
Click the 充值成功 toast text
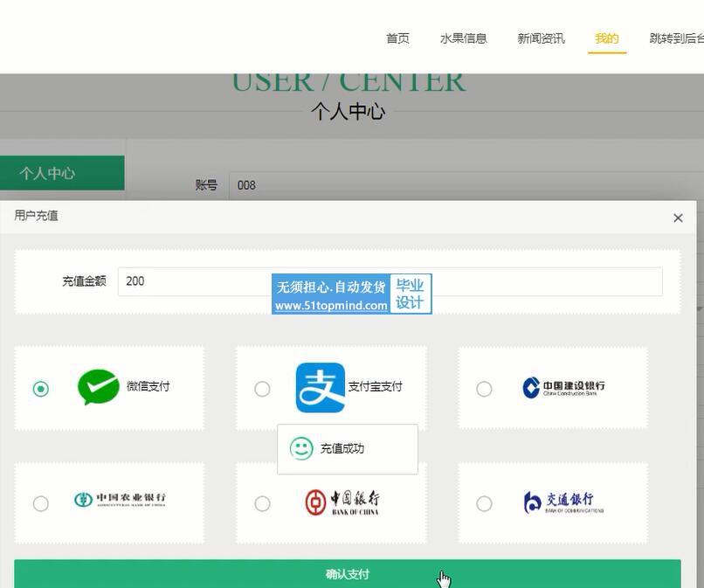[x=342, y=448]
